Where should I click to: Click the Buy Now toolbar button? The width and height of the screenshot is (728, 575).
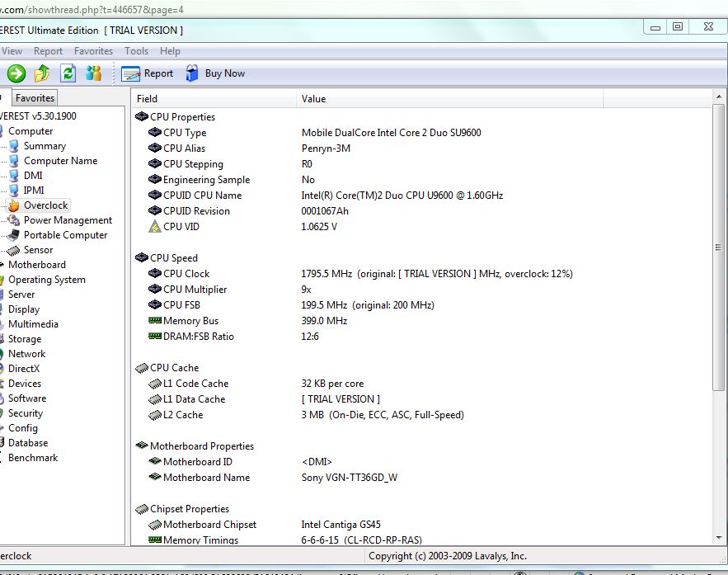pos(215,73)
